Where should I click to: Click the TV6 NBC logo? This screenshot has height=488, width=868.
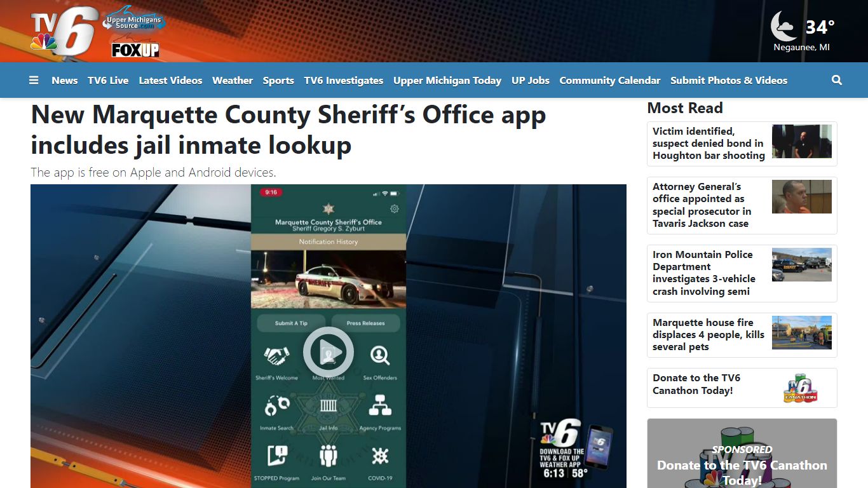[64, 32]
